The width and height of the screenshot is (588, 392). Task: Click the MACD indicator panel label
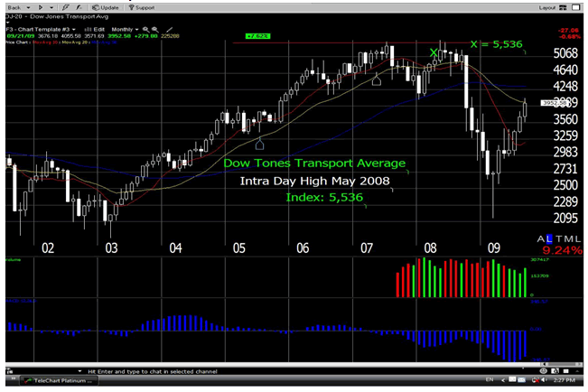[x=21, y=301]
